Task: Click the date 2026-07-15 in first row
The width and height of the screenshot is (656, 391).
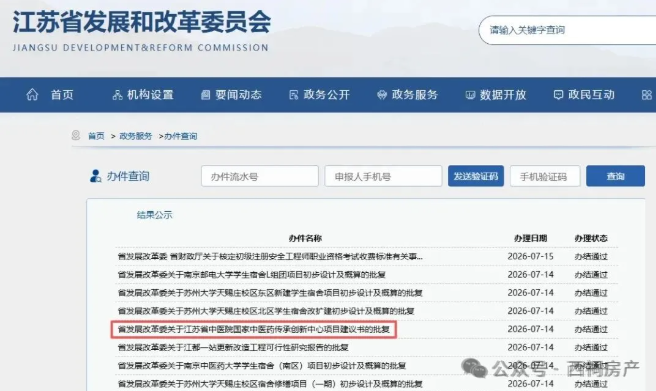Action: tap(530, 256)
